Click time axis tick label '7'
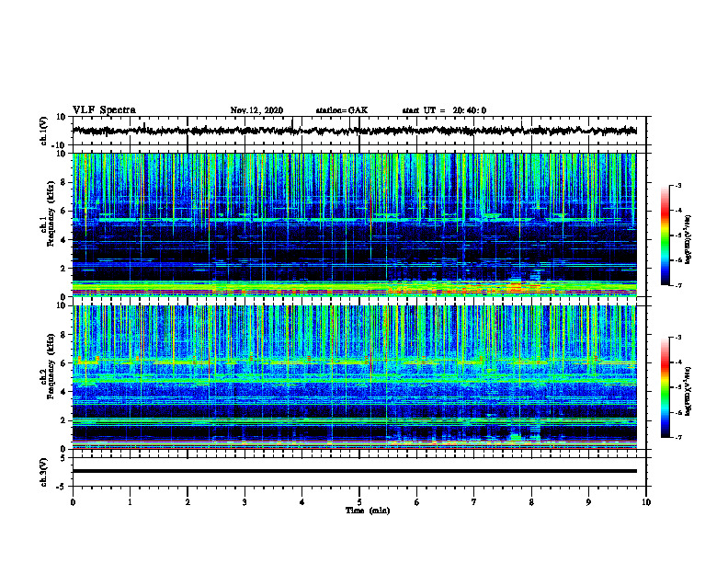 pos(474,502)
